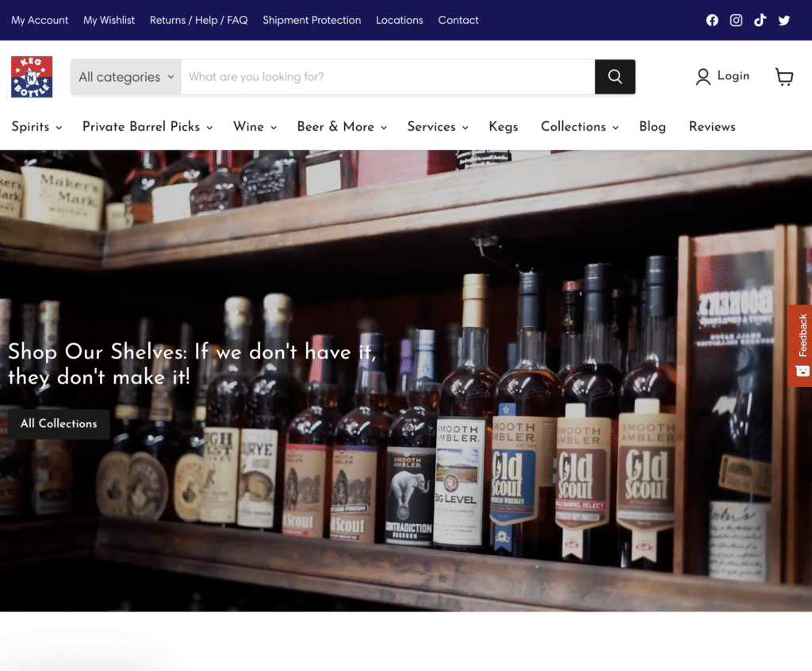Open the All categories dropdown
812x671 pixels.
pyautogui.click(x=126, y=77)
